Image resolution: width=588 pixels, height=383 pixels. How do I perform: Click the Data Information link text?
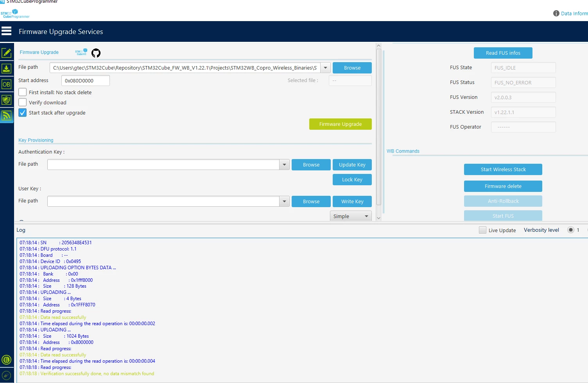(574, 13)
